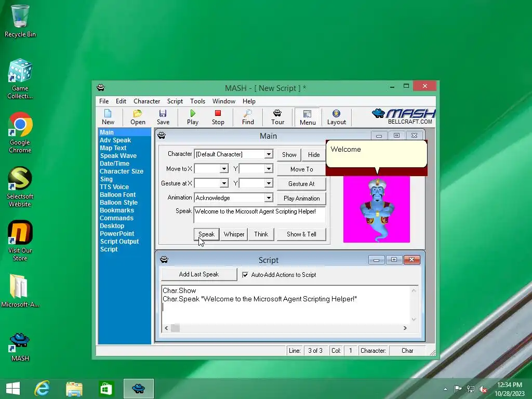Open the Windows Start button
This screenshot has height=399, width=532.
coord(13,389)
